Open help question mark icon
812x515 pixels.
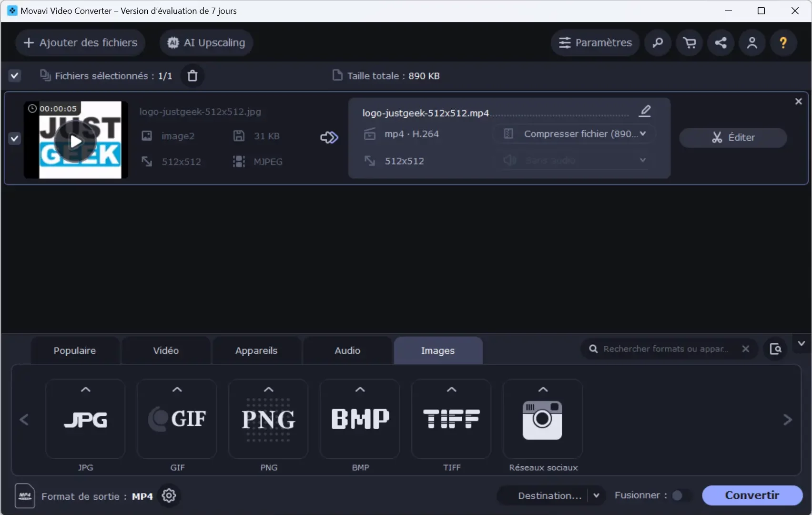click(x=783, y=42)
